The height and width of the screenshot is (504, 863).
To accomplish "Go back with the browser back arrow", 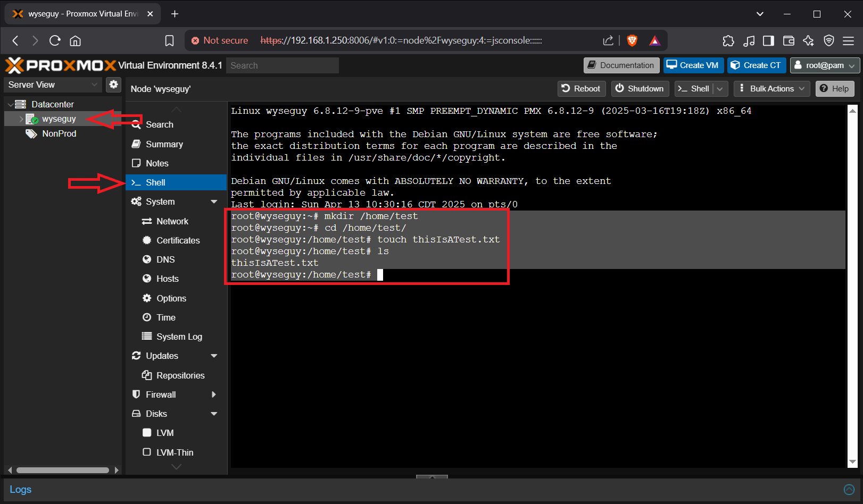I will (15, 40).
